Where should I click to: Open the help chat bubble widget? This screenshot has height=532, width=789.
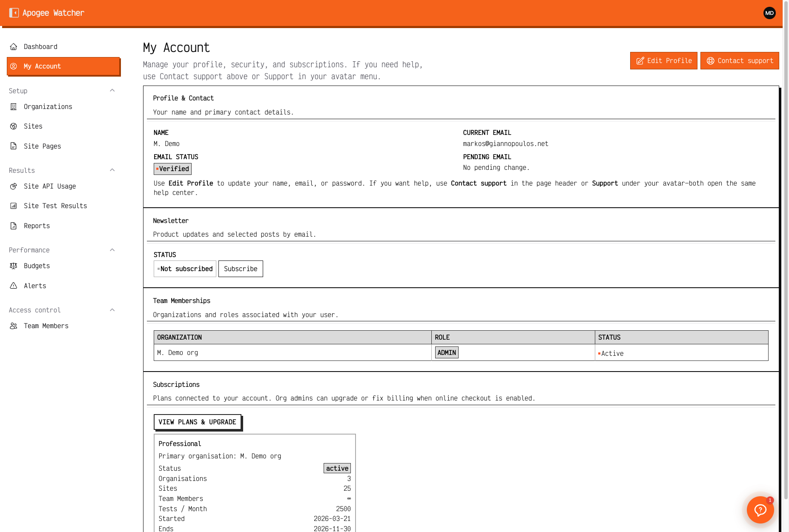pos(760,509)
